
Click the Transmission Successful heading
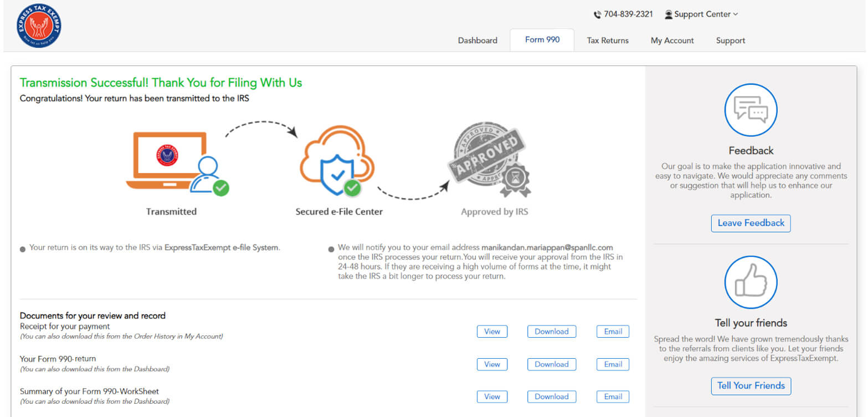click(161, 83)
